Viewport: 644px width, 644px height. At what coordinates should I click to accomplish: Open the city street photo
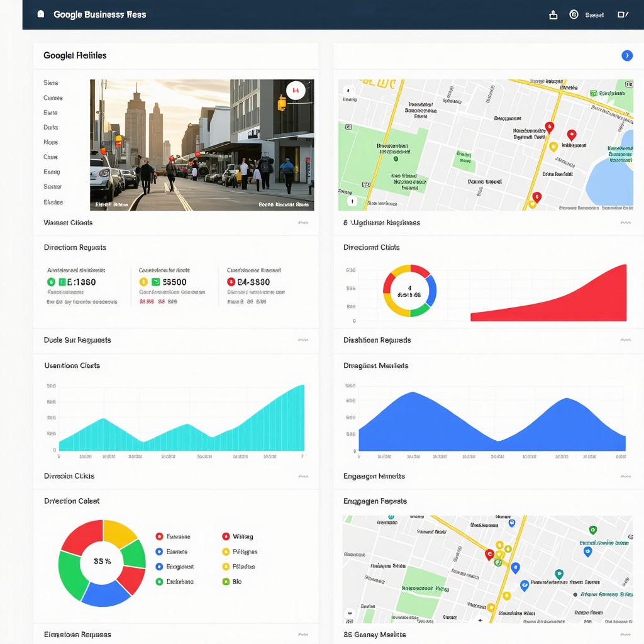click(x=202, y=145)
